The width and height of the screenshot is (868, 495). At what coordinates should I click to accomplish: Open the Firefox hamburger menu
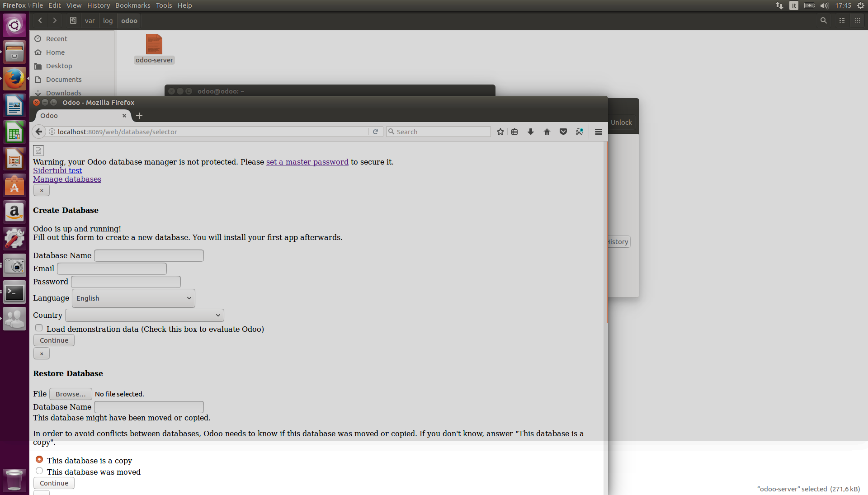click(x=598, y=132)
